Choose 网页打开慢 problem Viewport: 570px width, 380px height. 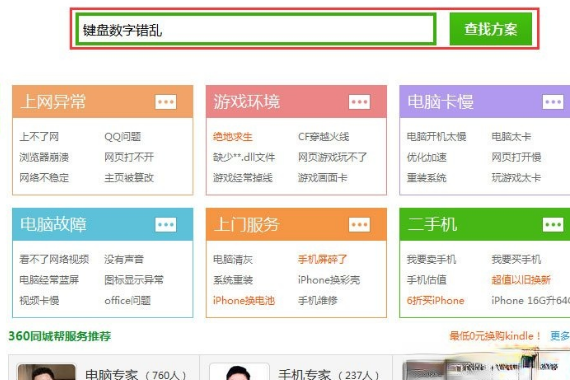coord(516,157)
